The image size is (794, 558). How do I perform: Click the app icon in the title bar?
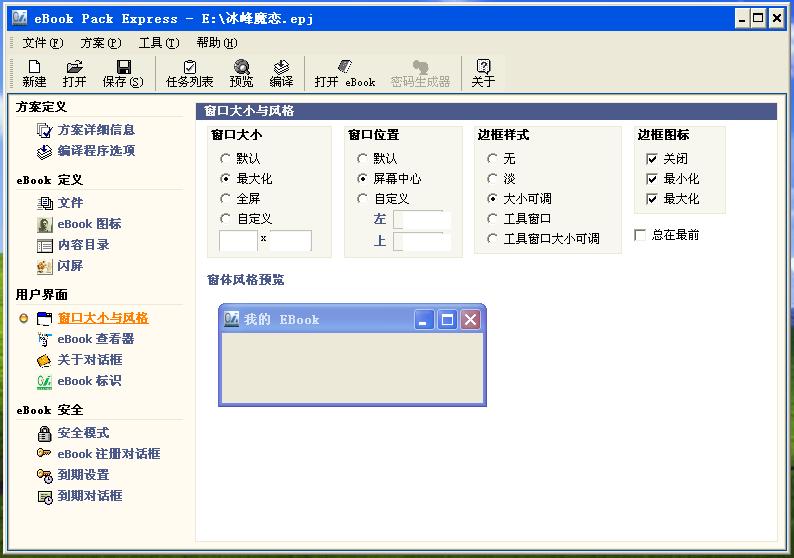coord(20,18)
